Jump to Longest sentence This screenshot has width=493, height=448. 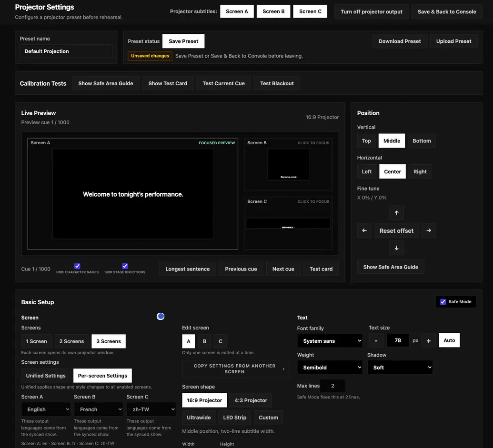(x=188, y=269)
